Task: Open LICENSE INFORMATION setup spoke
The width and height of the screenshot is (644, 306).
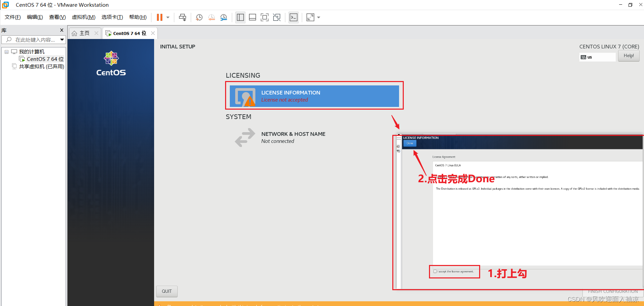Action: coord(314,96)
